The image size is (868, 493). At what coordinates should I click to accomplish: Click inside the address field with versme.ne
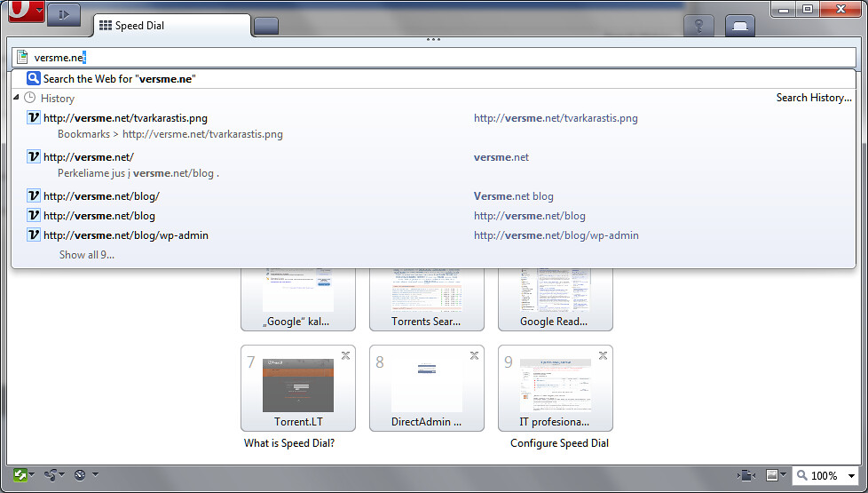(433, 57)
